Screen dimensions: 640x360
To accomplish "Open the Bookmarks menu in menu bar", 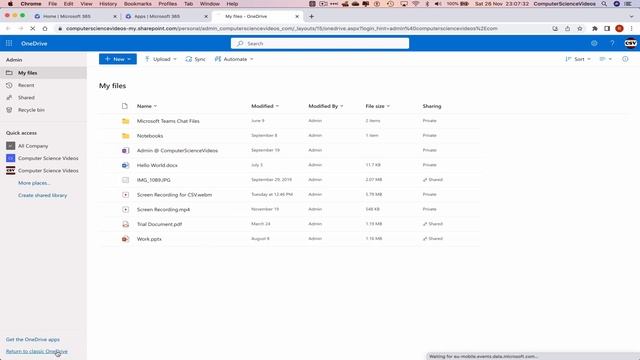I will tap(138, 4).
